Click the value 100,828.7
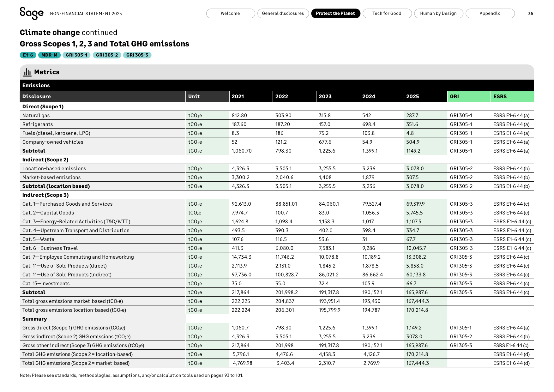This screenshot has height=392, width=554. [287, 275]
